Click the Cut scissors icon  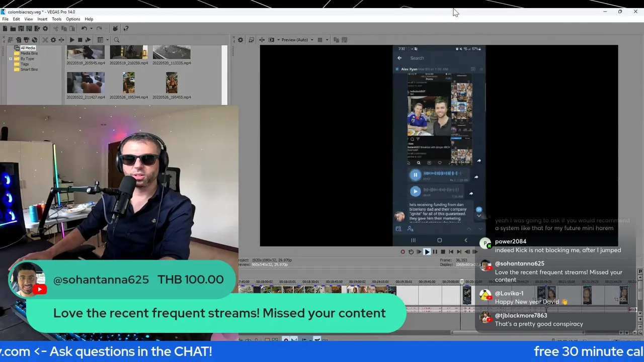tap(55, 29)
